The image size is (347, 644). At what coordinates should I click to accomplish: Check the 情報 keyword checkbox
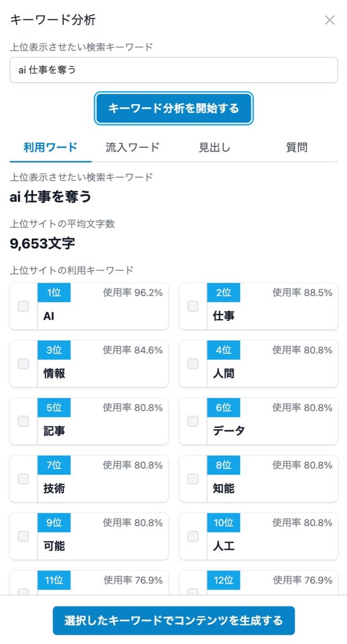point(23,363)
